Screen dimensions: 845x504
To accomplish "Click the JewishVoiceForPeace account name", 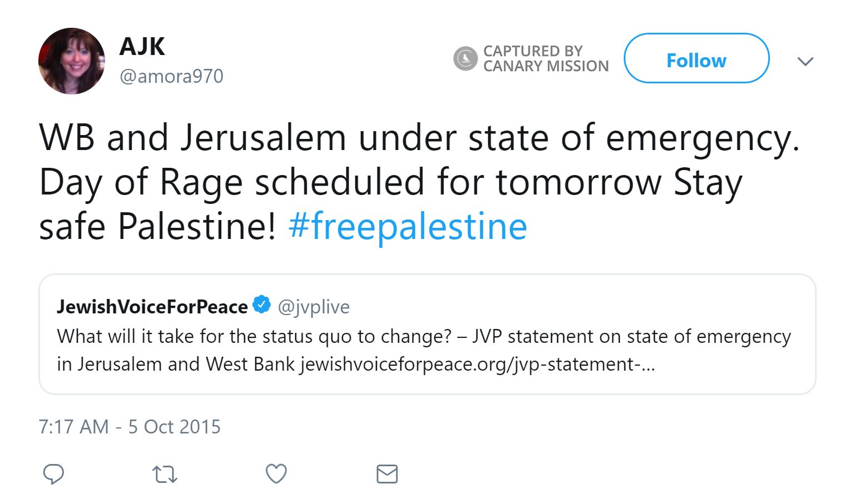I will (152, 306).
